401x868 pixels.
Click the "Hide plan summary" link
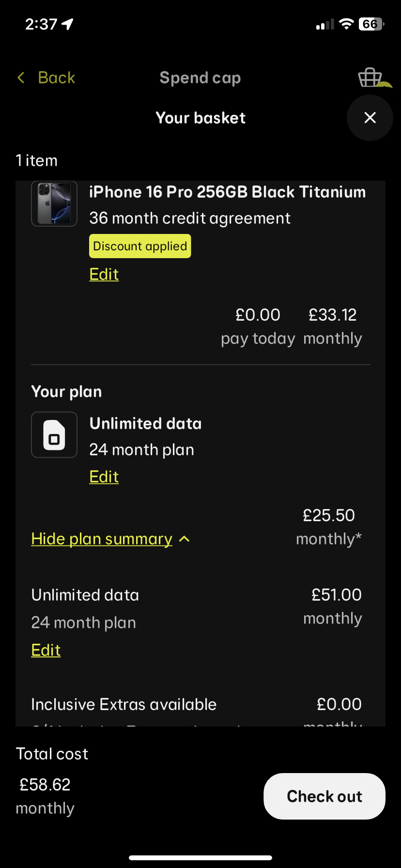tap(102, 539)
